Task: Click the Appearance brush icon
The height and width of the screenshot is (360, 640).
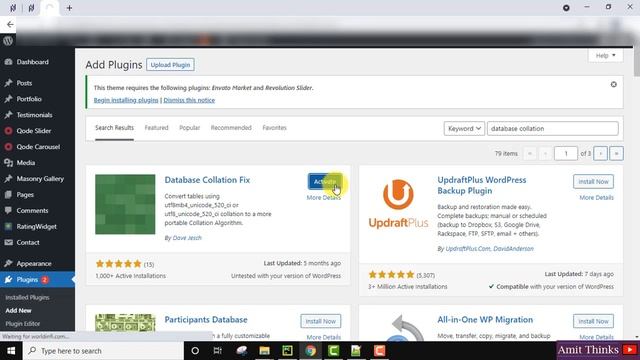Action: tap(8, 263)
